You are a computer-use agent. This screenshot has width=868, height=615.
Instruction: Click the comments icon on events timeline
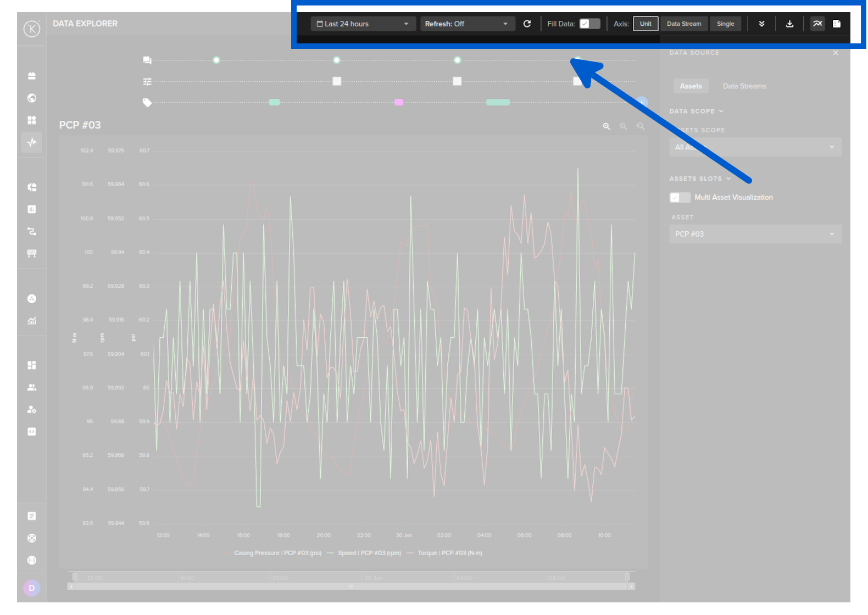click(x=147, y=60)
